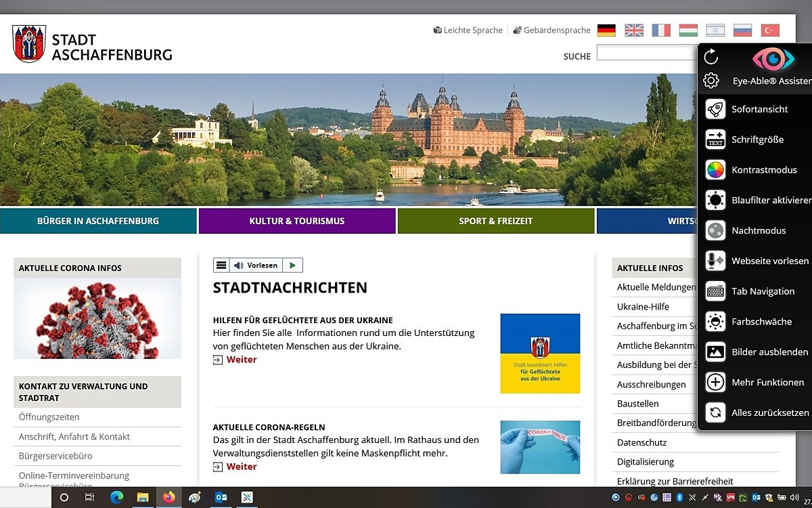Image resolution: width=812 pixels, height=508 pixels.
Task: Open Sofortansicht with the rocket icon
Action: tap(715, 109)
